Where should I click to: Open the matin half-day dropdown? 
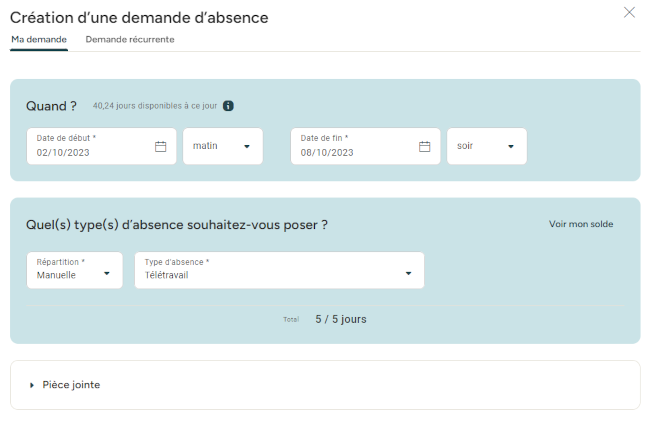tap(223, 146)
